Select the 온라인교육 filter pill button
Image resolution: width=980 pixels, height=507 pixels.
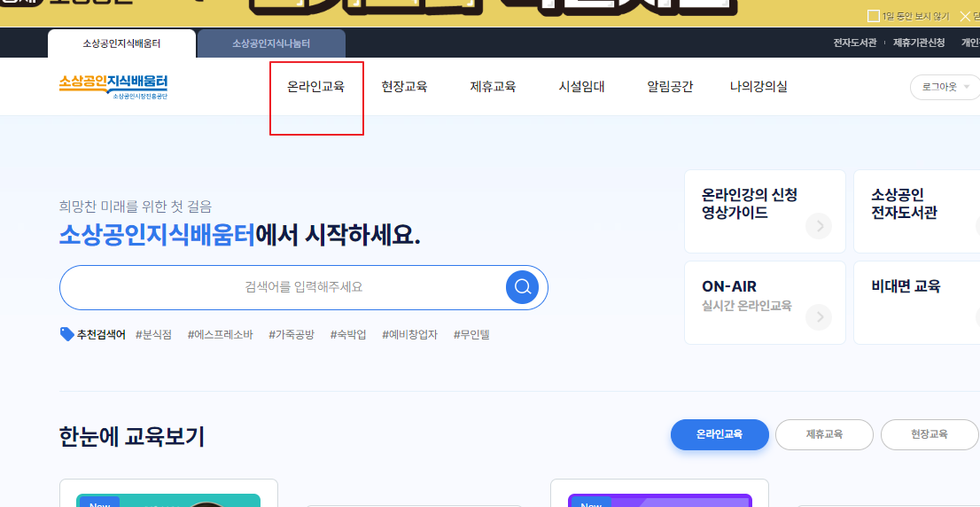(x=719, y=434)
